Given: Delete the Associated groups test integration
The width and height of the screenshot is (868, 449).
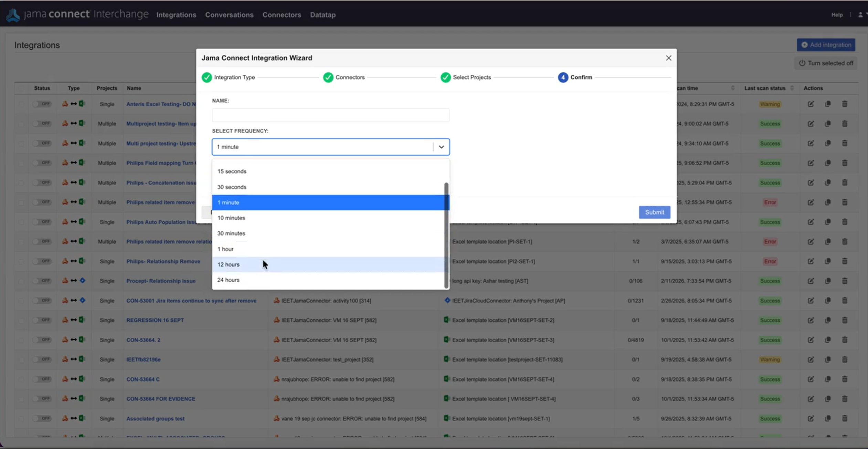Looking at the screenshot, I should click(x=845, y=418).
